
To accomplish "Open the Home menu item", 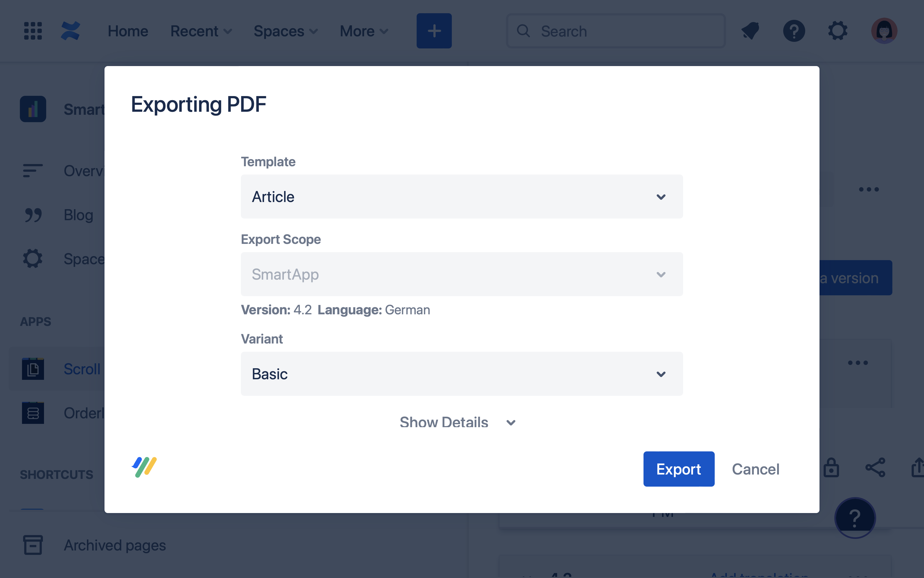I will coord(128,31).
